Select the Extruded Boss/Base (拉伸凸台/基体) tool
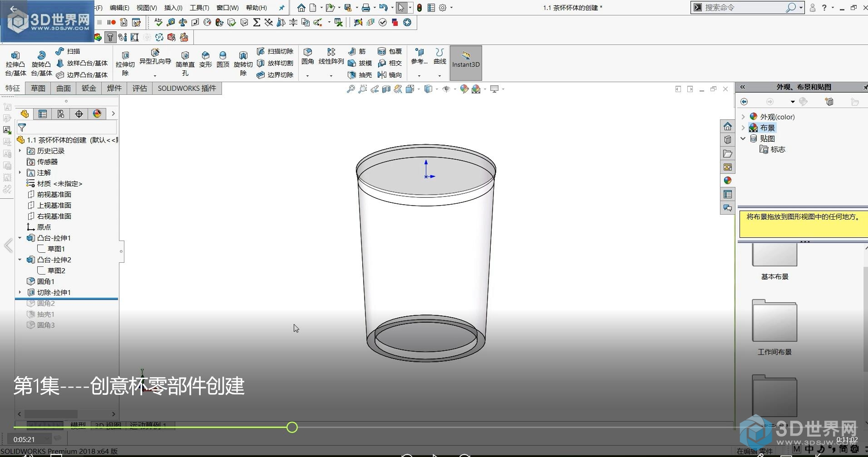The width and height of the screenshot is (868, 457). pyautogui.click(x=15, y=64)
